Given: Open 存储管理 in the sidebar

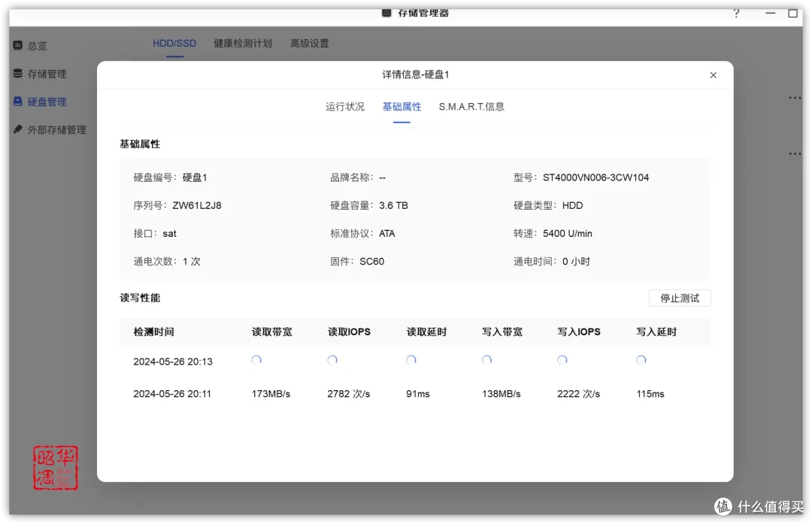Looking at the screenshot, I should [47, 74].
